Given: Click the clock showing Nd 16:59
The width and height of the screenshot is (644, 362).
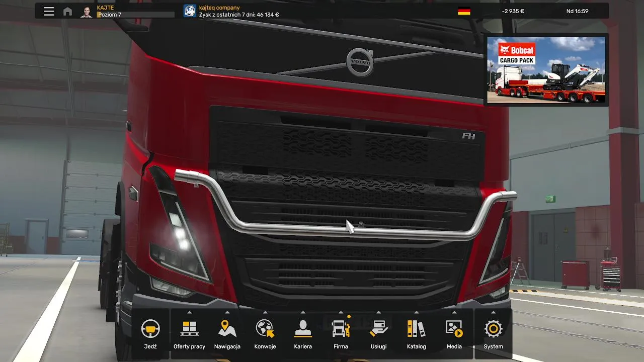Looking at the screenshot, I should point(577,11).
